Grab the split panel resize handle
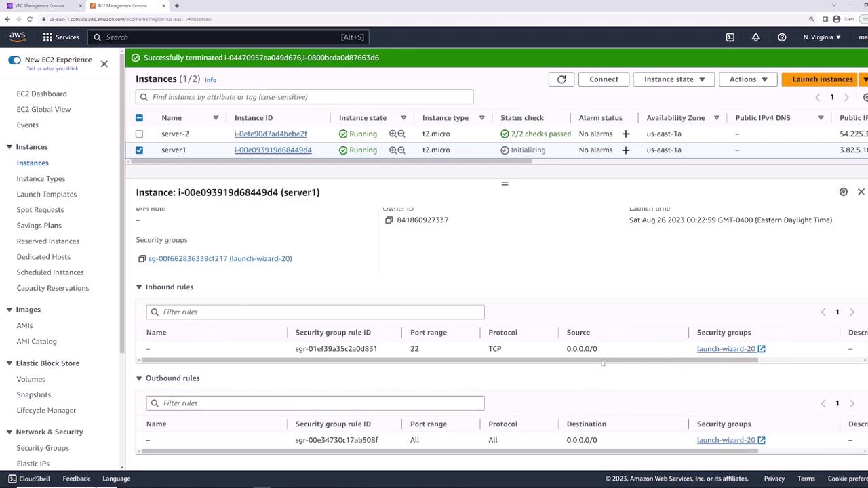This screenshot has width=868, height=488. click(x=505, y=184)
